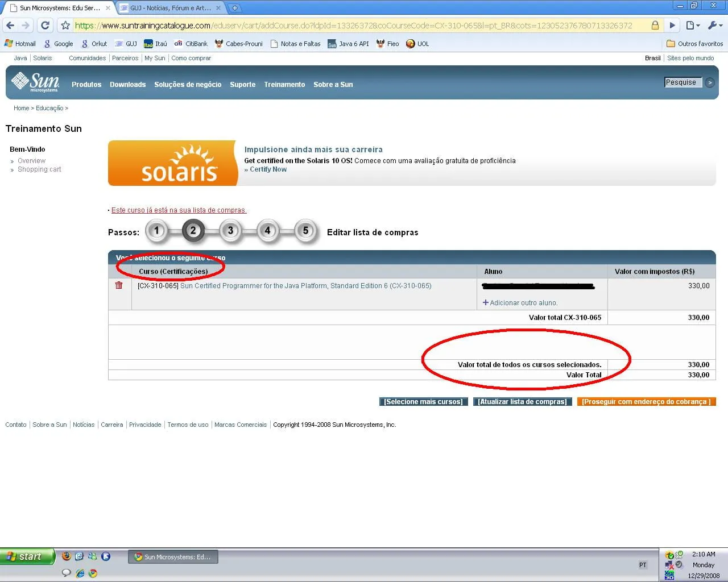Image resolution: width=728 pixels, height=582 pixels.
Task: Launch Internet Explorer from quick launch
Action: point(79,573)
